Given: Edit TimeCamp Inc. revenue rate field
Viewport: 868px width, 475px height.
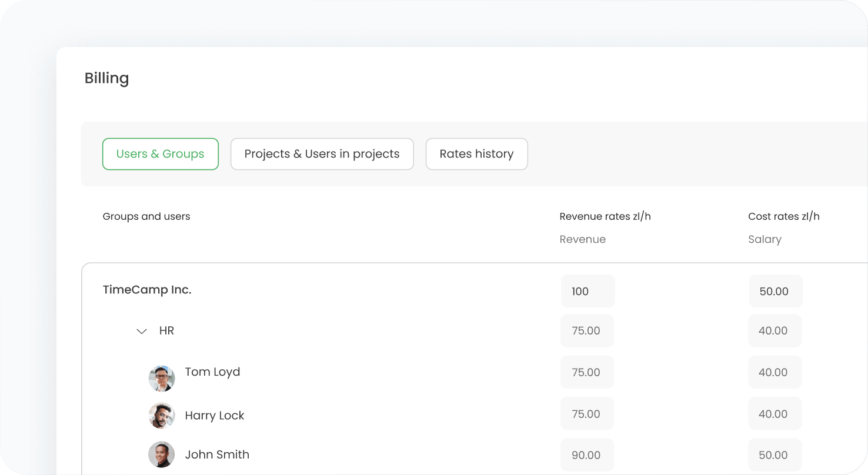Looking at the screenshot, I should click(x=587, y=291).
